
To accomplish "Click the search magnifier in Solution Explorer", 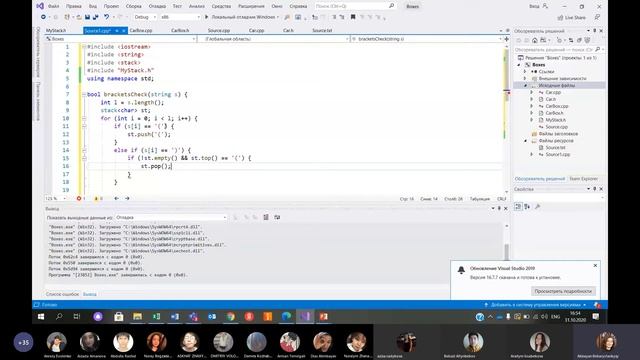I will (x=598, y=49).
